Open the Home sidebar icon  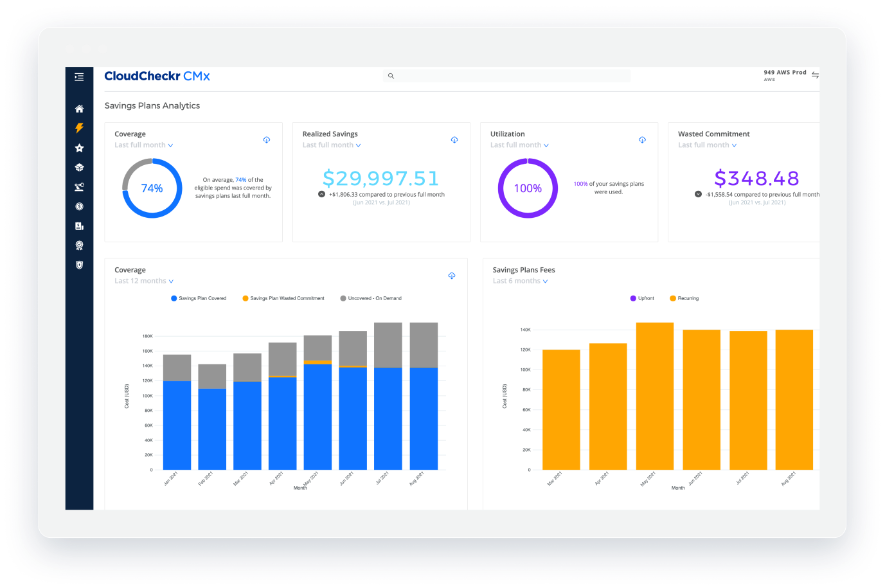click(79, 109)
